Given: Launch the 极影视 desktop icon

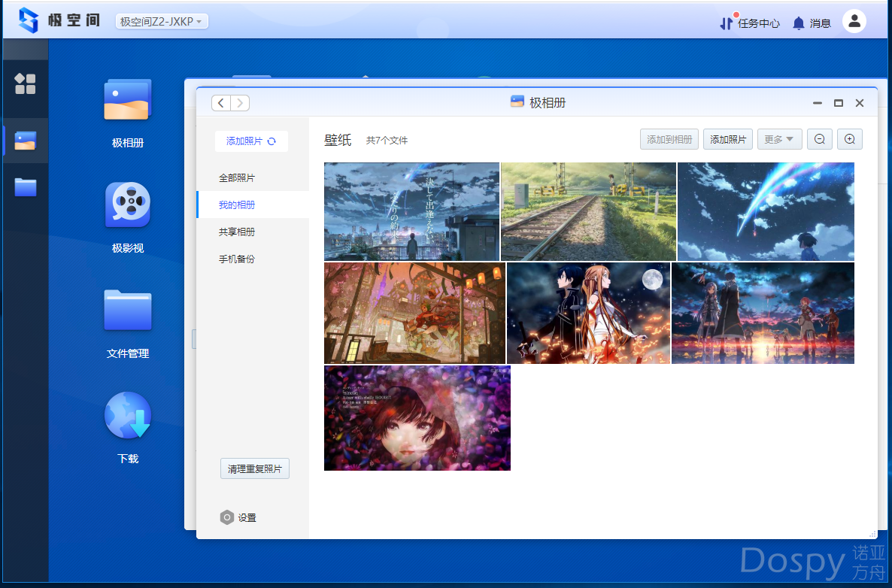Looking at the screenshot, I should [128, 205].
